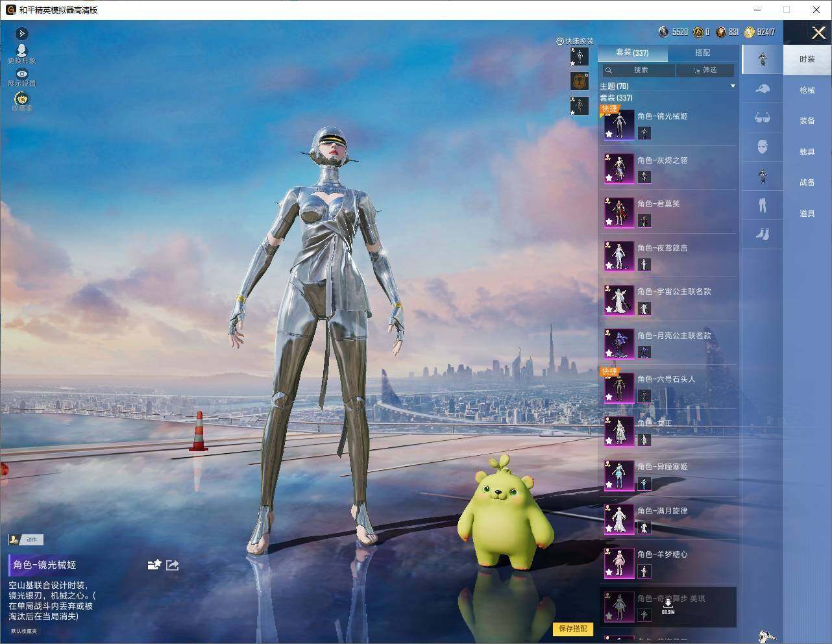Screen dimensions: 832x644
Task: Click the 动作 action button
Action: [26, 539]
